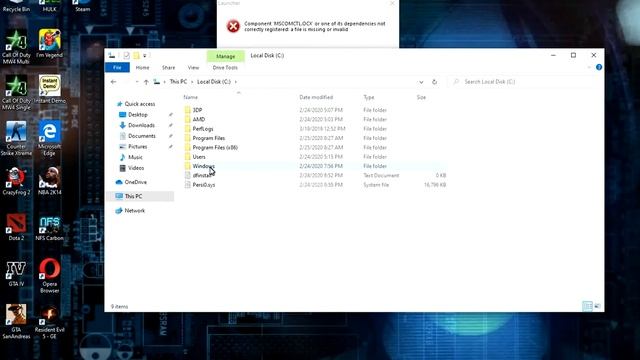Image resolution: width=640 pixels, height=360 pixels.
Task: Launch Opera Browser desktop icon
Action: coord(49,276)
